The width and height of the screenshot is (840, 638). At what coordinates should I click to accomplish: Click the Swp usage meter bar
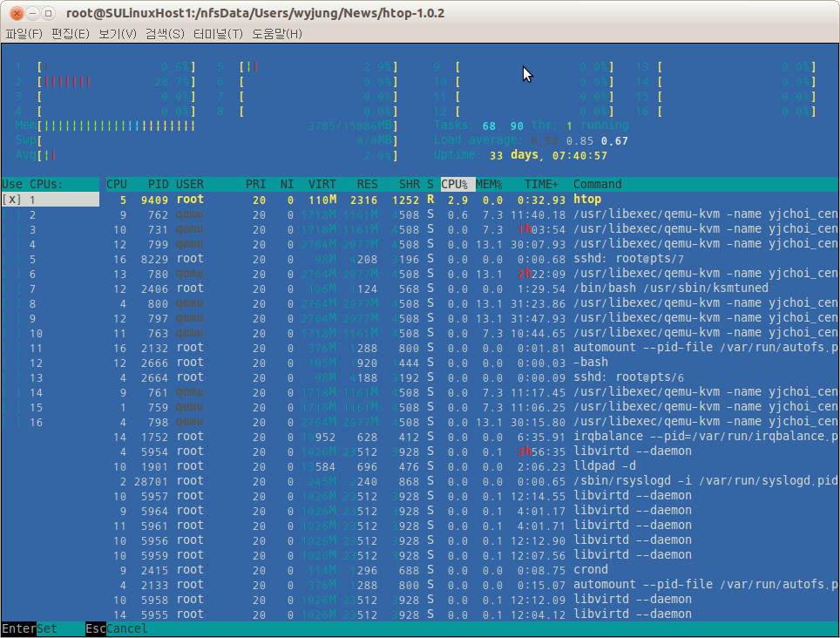click(207, 140)
